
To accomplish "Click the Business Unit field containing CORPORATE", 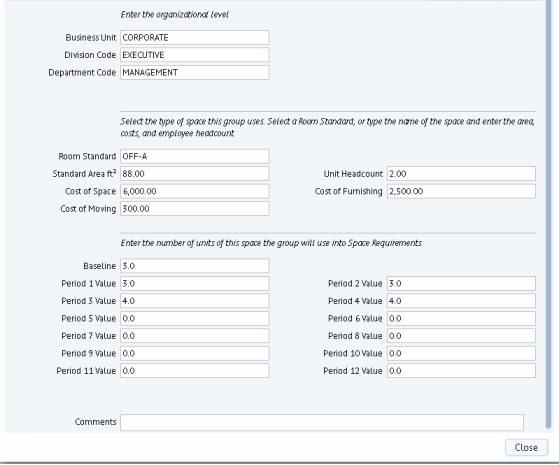I will (195, 37).
